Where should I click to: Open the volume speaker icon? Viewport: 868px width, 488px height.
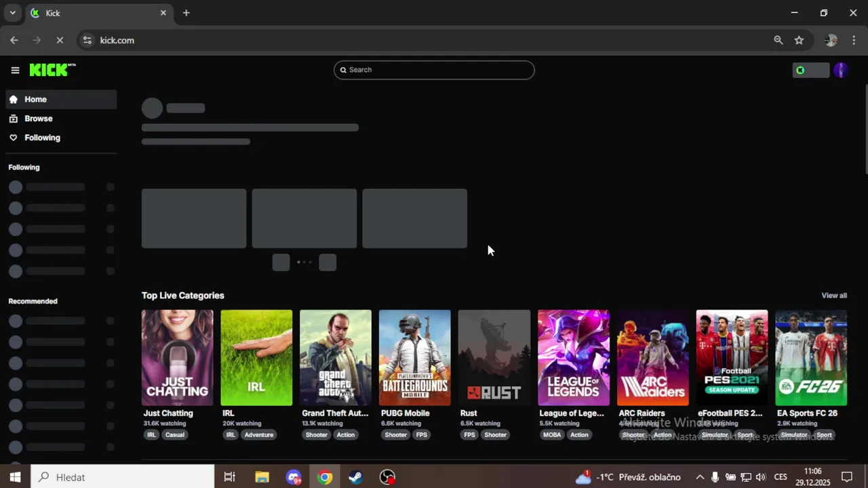(761, 477)
